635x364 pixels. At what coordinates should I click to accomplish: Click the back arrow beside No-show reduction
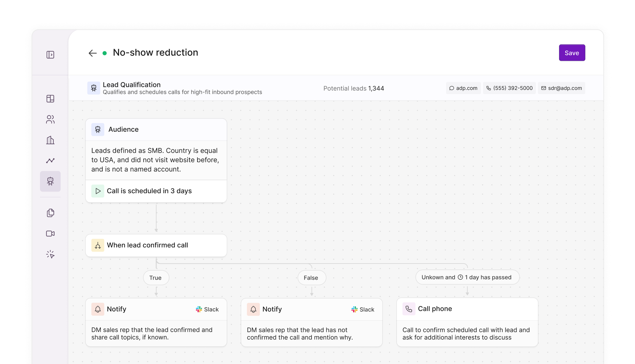pyautogui.click(x=92, y=53)
